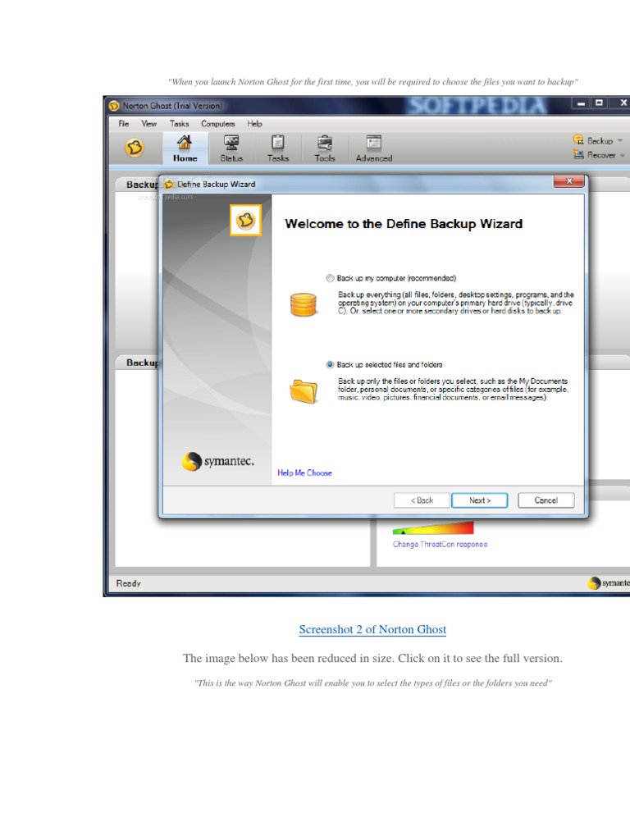This screenshot has width=630, height=840.
Task: Click the Backup icon at toolbar right
Action: 578,139
